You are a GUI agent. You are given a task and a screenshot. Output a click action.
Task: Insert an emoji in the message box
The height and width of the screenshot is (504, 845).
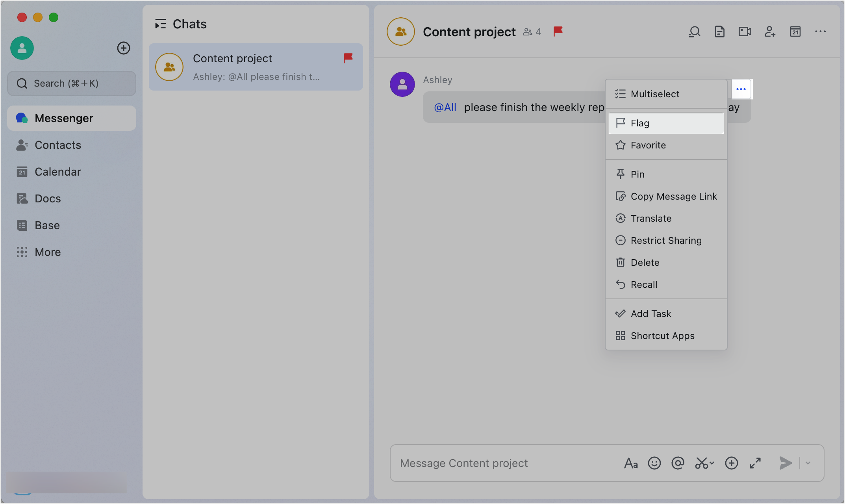pyautogui.click(x=654, y=463)
